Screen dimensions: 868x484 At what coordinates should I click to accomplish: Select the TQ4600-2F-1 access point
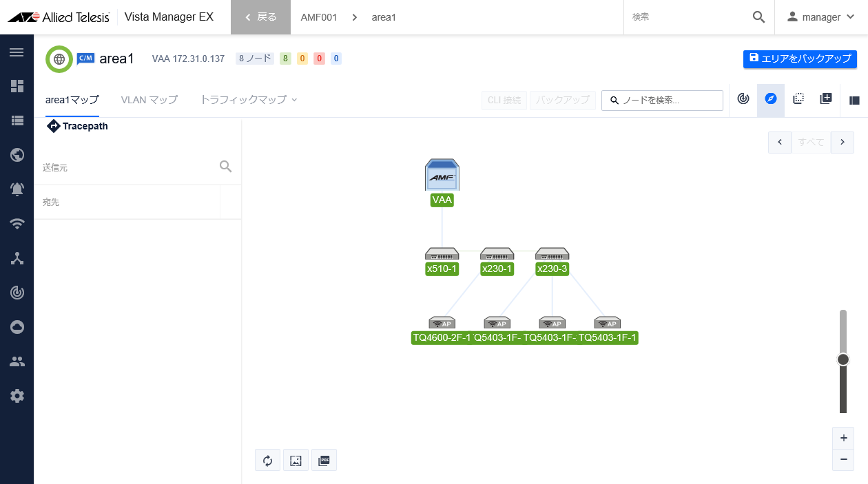pos(442,323)
